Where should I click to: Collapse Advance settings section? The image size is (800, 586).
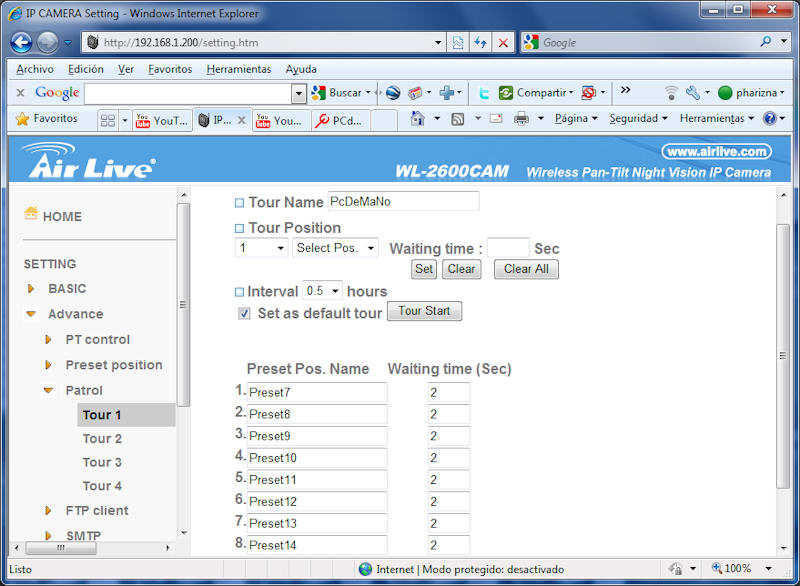[x=31, y=314]
